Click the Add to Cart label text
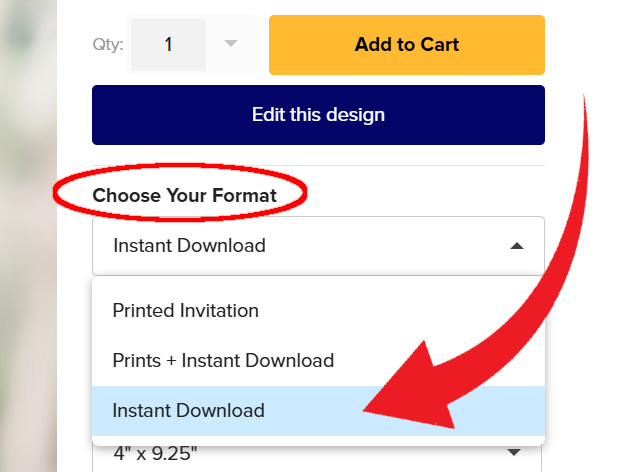The image size is (619, 472). (x=407, y=44)
